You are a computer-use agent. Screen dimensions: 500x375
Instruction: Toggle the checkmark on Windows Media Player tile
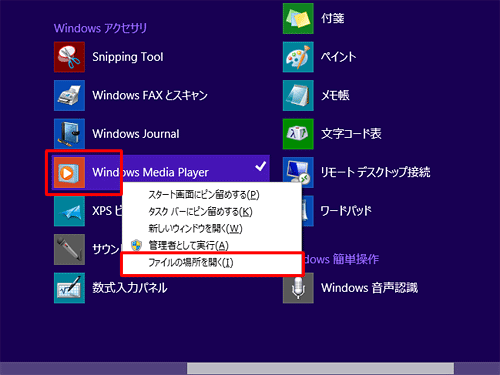coord(261,166)
